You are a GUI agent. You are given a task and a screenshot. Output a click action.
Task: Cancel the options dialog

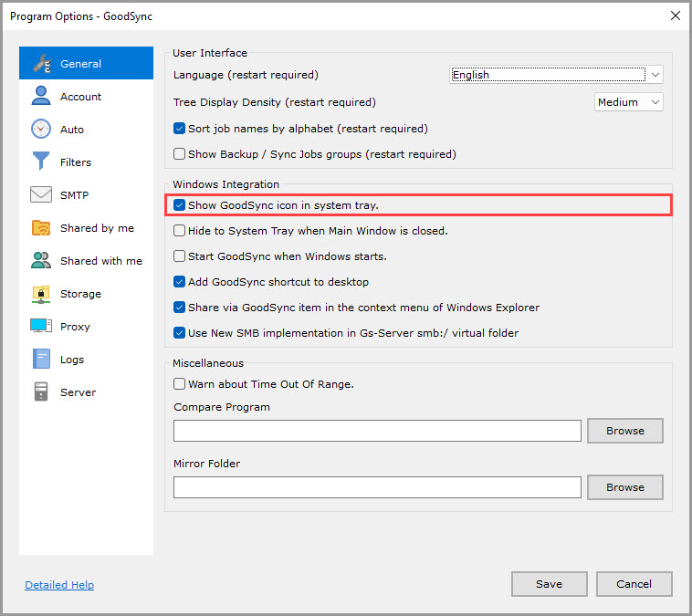click(x=634, y=584)
